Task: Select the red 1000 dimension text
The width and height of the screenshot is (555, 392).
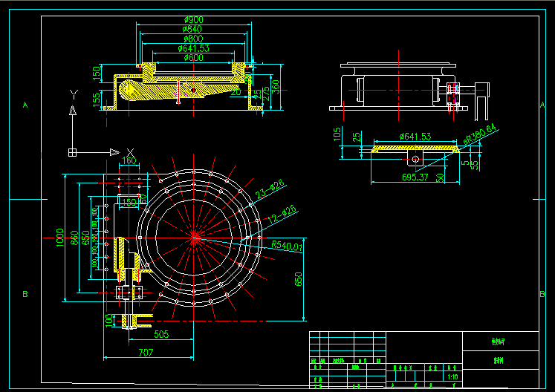Action: click(x=59, y=238)
